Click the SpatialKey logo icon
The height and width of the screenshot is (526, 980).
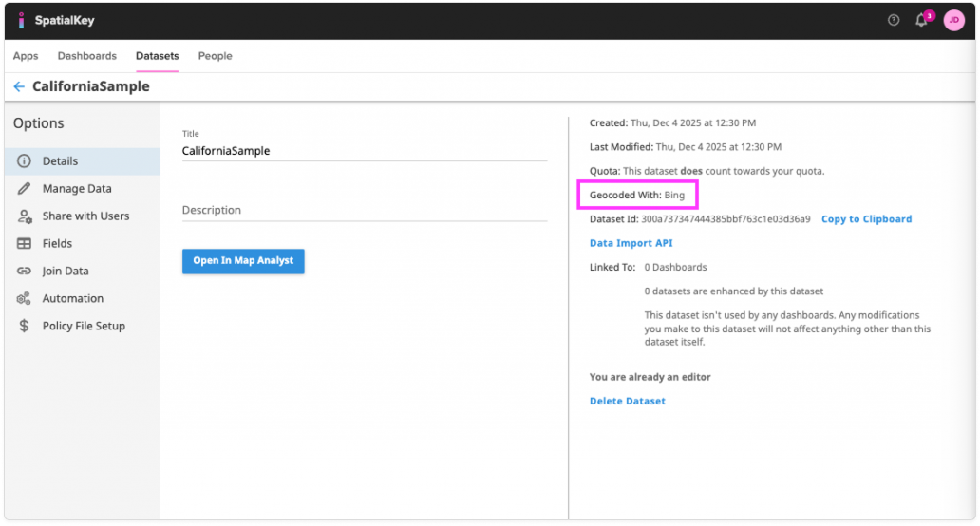pos(22,20)
